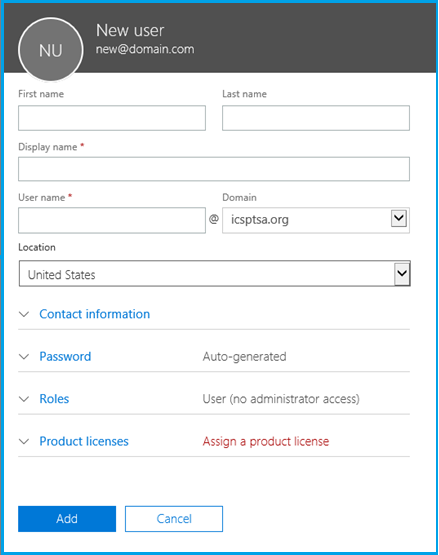This screenshot has width=439, height=555.
Task: Click the Cancel button
Action: pyautogui.click(x=174, y=519)
